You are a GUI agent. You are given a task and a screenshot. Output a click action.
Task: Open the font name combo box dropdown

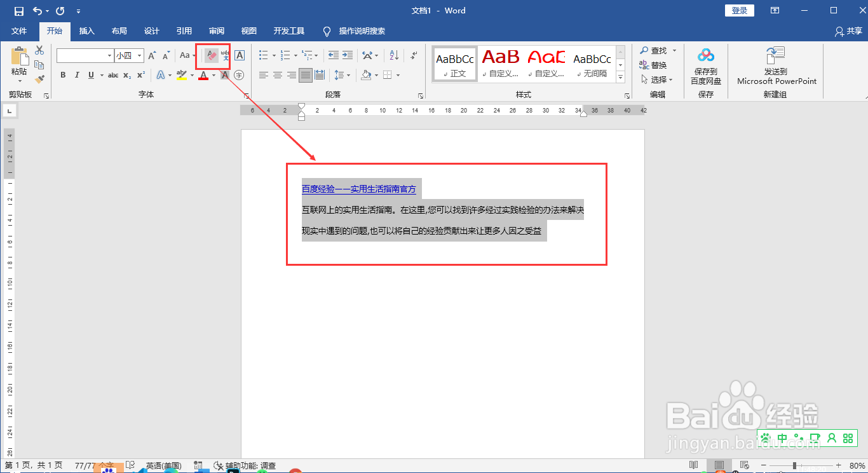[x=109, y=56]
